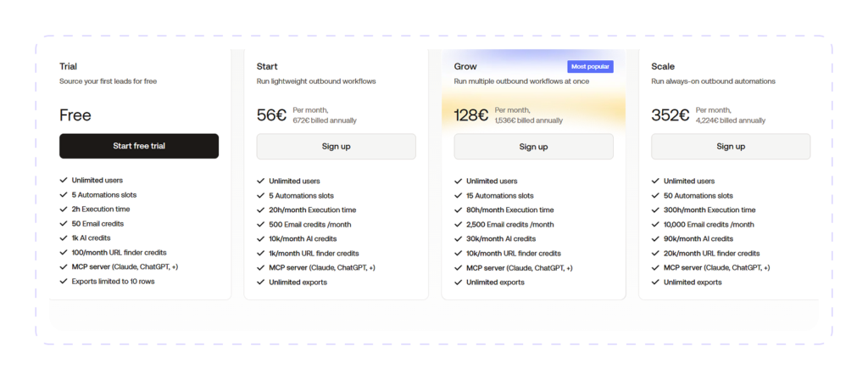Click checkmark next to 1k AI credits
Viewport: 868px width, 380px height.
pyautogui.click(x=63, y=238)
